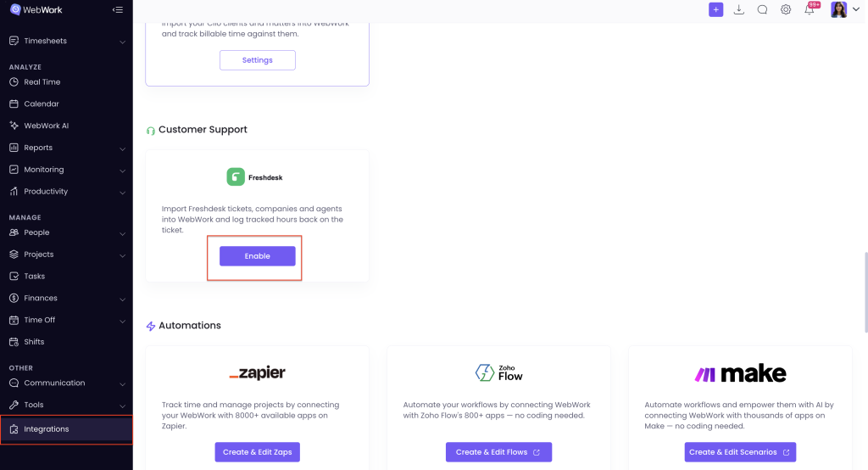This screenshot has width=868, height=470.
Task: Expand the Timesheets menu chevron
Action: pyautogui.click(x=122, y=42)
